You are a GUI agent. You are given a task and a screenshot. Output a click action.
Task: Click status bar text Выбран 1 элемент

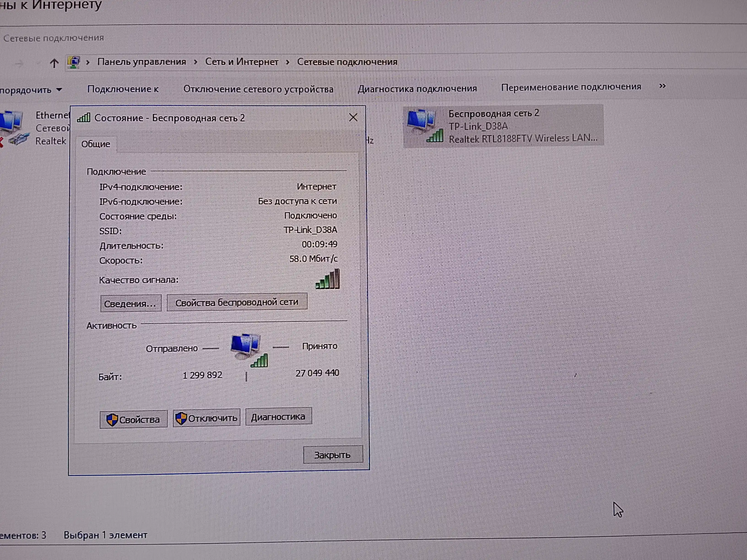(x=105, y=535)
